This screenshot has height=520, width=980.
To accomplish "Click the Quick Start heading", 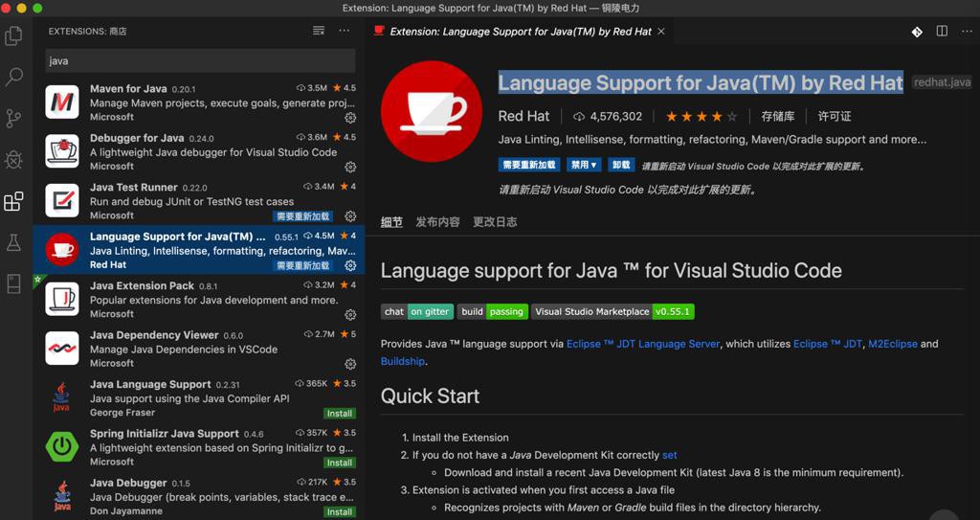I will pos(430,396).
